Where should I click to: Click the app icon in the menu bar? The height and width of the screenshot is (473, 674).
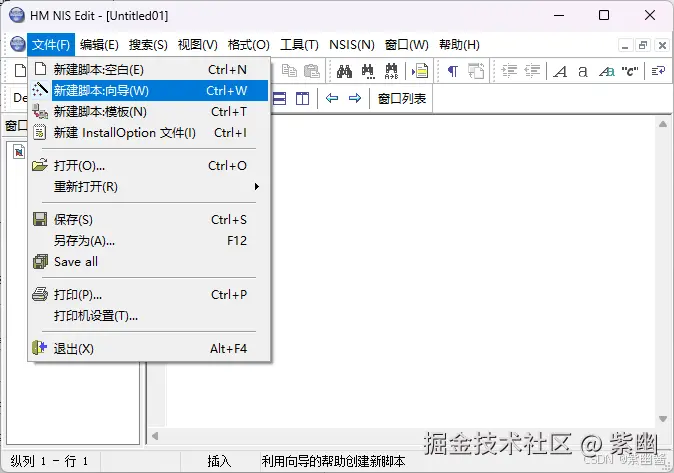18,44
